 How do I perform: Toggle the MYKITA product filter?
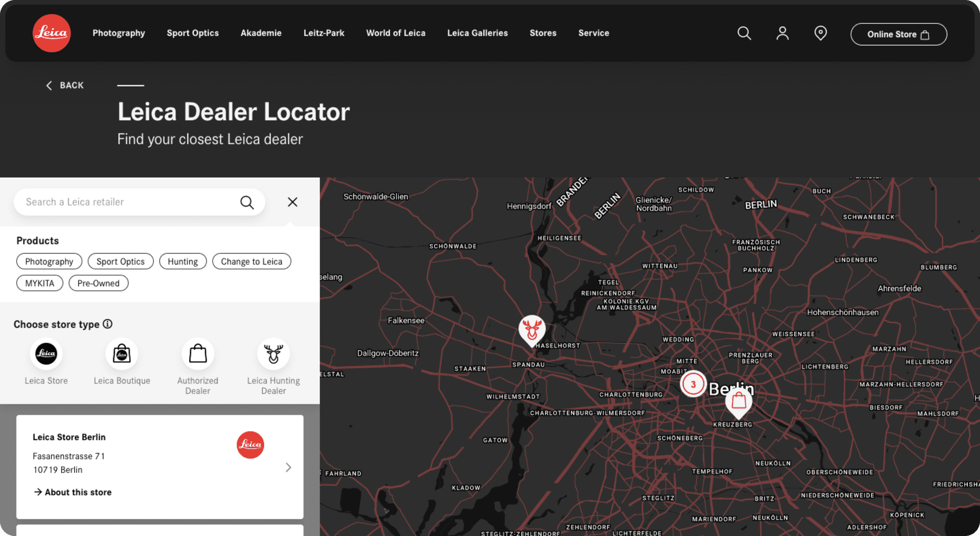(40, 283)
